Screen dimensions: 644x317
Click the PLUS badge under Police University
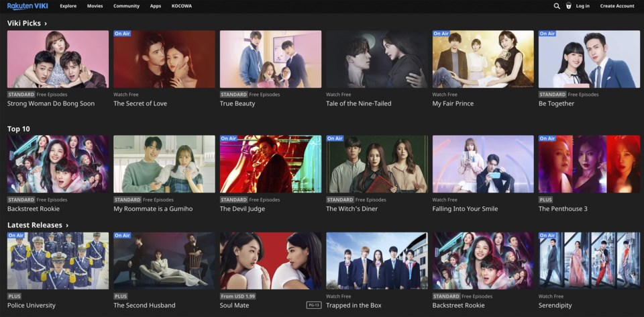[14, 296]
